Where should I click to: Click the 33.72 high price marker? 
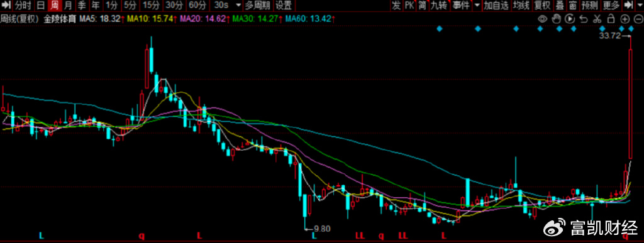coord(609,36)
